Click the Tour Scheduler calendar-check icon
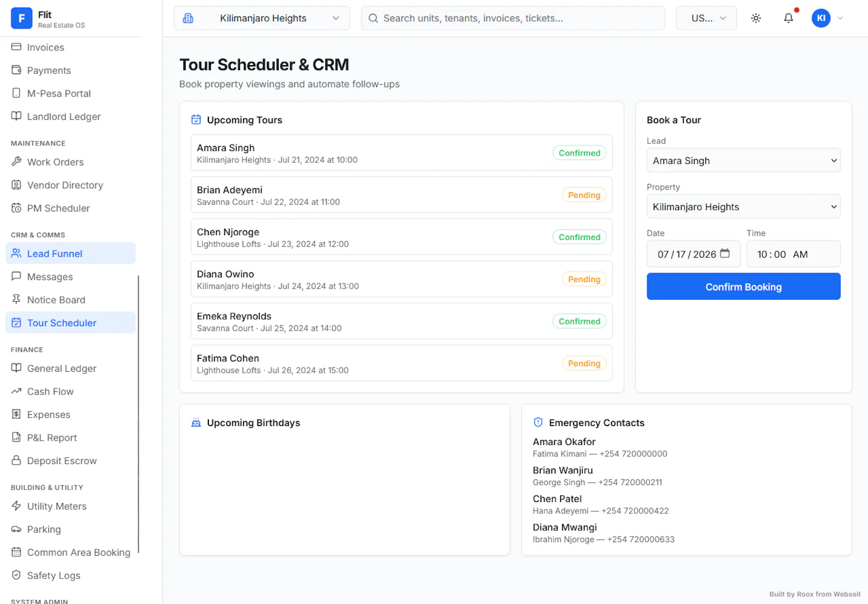 (16, 322)
